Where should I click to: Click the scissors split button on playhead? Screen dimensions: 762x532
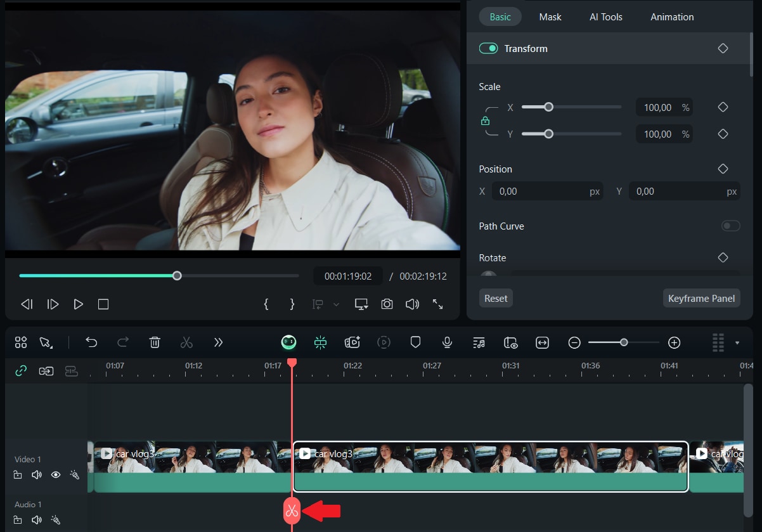292,511
